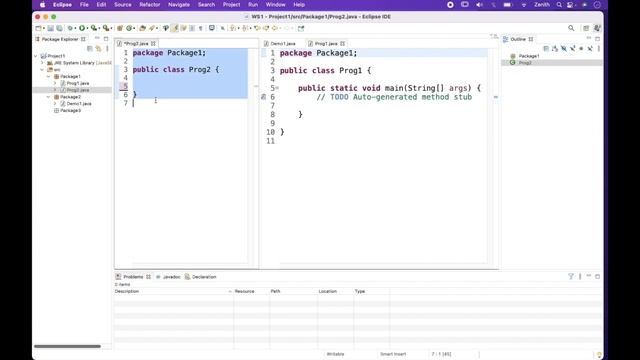Click the Open Type folder icon in toolbar
Screen dimensions: 640x360
[x=142, y=28]
